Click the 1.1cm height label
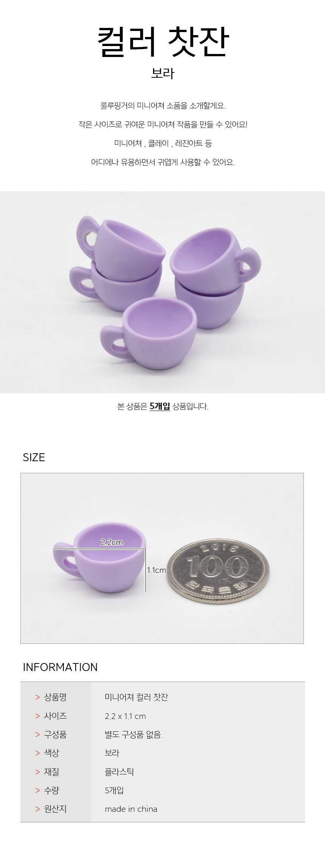Image resolution: width=325 pixels, height=868 pixels. tap(156, 570)
